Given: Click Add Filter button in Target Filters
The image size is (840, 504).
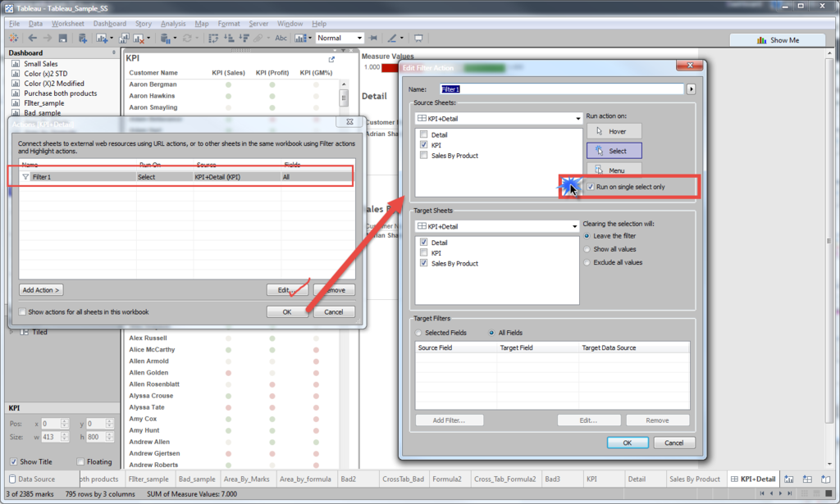Looking at the screenshot, I should click(449, 420).
